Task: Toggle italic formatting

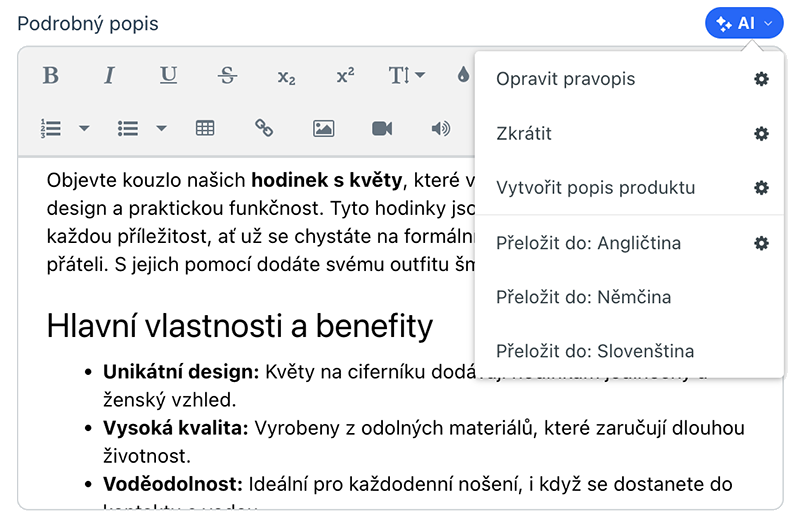Action: tap(109, 76)
